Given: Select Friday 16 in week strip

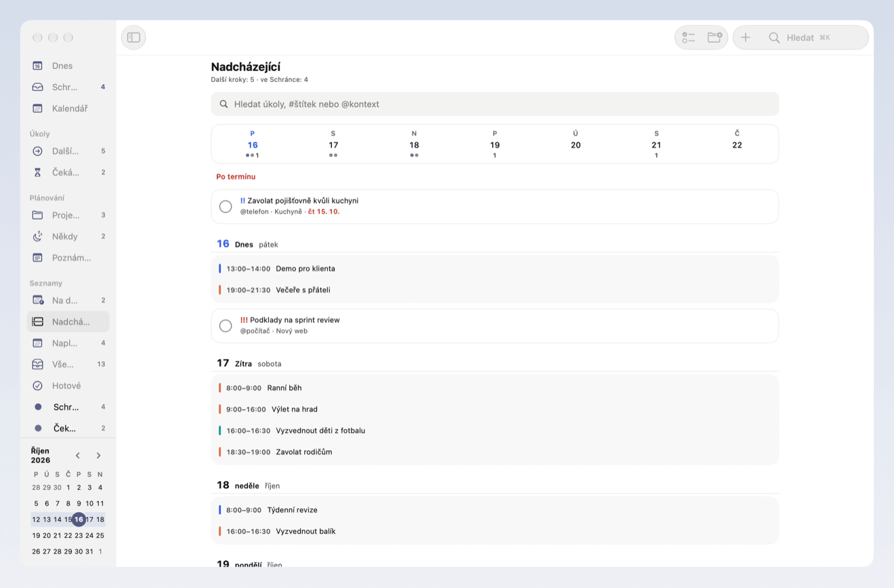Looking at the screenshot, I should point(253,144).
